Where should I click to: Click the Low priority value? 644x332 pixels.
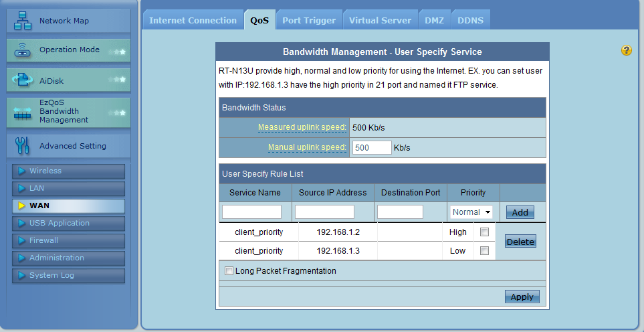click(457, 251)
